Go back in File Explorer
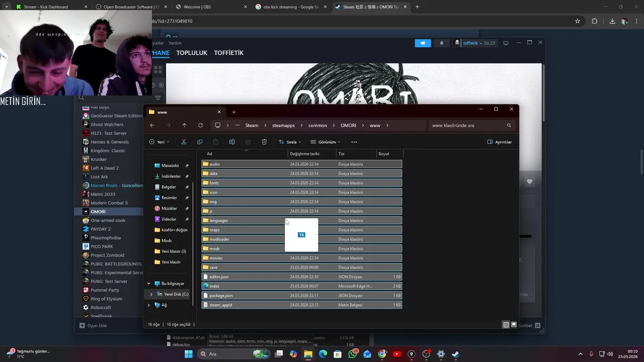This screenshot has width=644, height=362. coord(152,125)
